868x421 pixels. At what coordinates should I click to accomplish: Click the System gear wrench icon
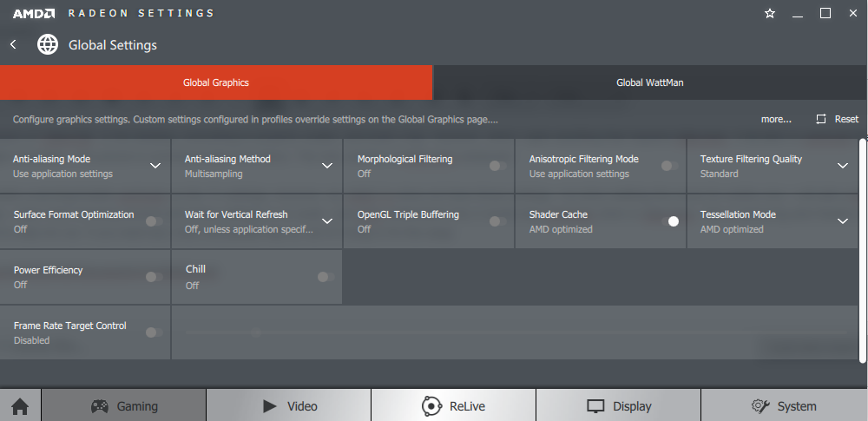[760, 406]
